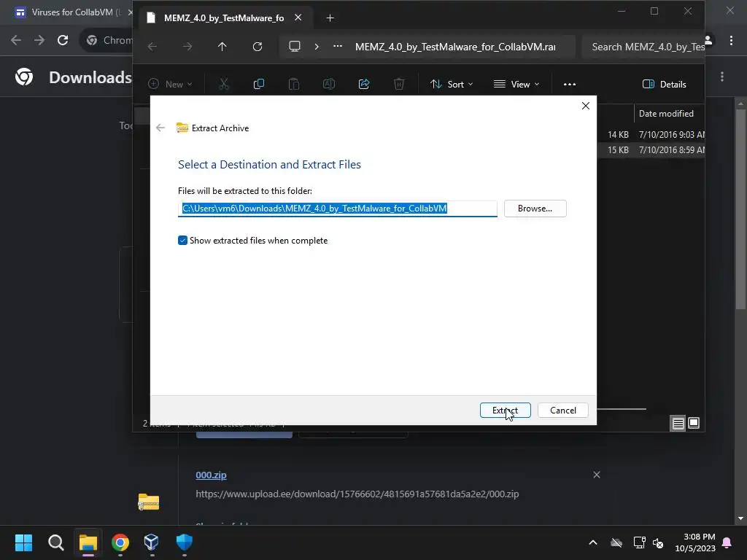Click Chrome in the taskbar

point(120,542)
